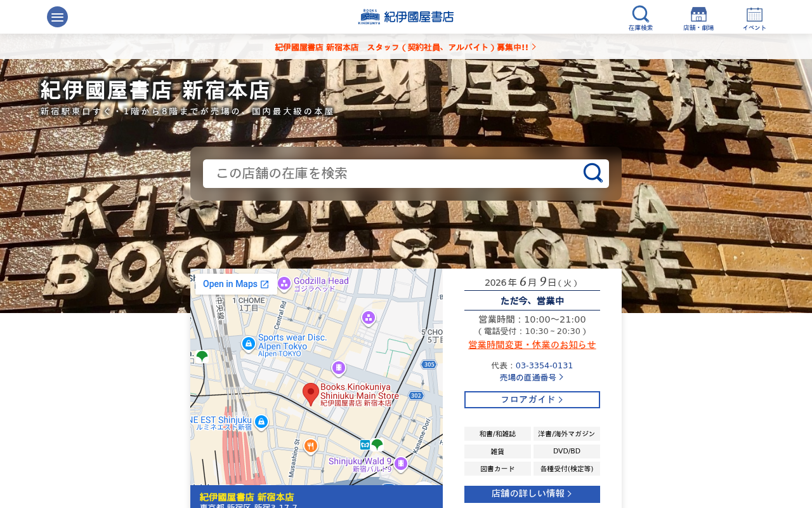Screen dimensions: 812x508
Task: Click the red Kinokuniya map pin
Action: pos(310,394)
